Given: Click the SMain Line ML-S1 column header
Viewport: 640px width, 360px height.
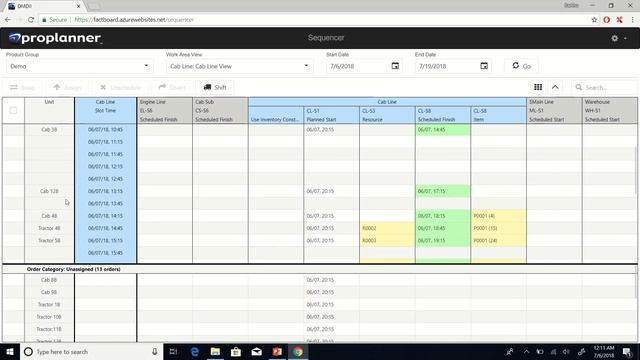Looking at the screenshot, I should click(x=554, y=110).
